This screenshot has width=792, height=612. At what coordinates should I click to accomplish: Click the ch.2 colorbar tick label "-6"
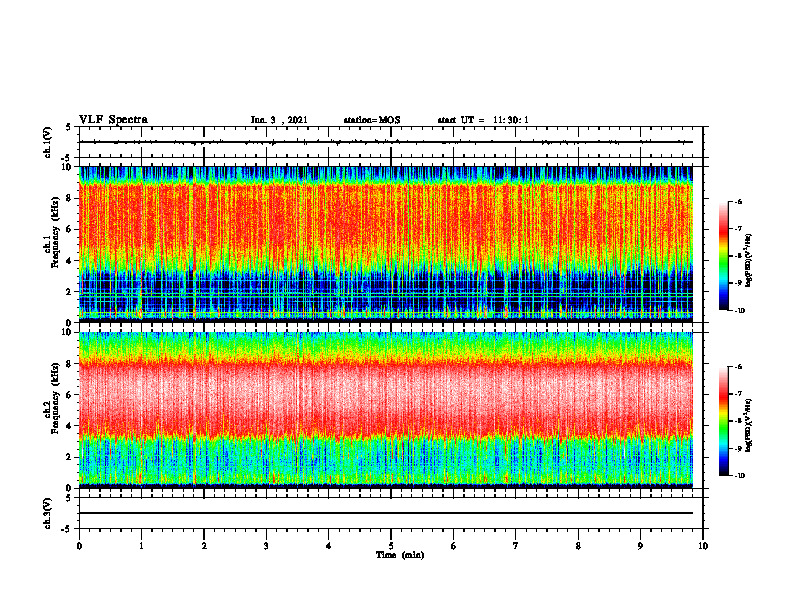pyautogui.click(x=738, y=367)
